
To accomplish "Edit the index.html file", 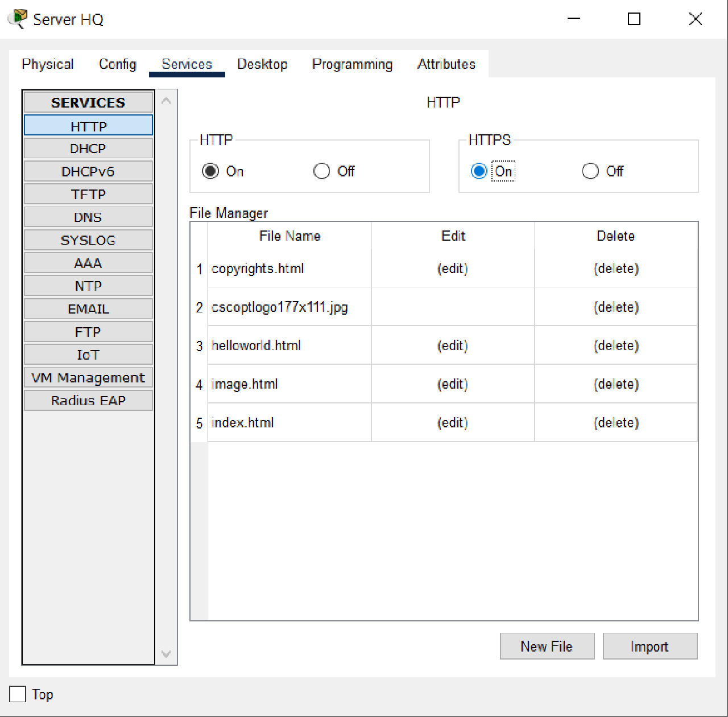I will pos(452,422).
